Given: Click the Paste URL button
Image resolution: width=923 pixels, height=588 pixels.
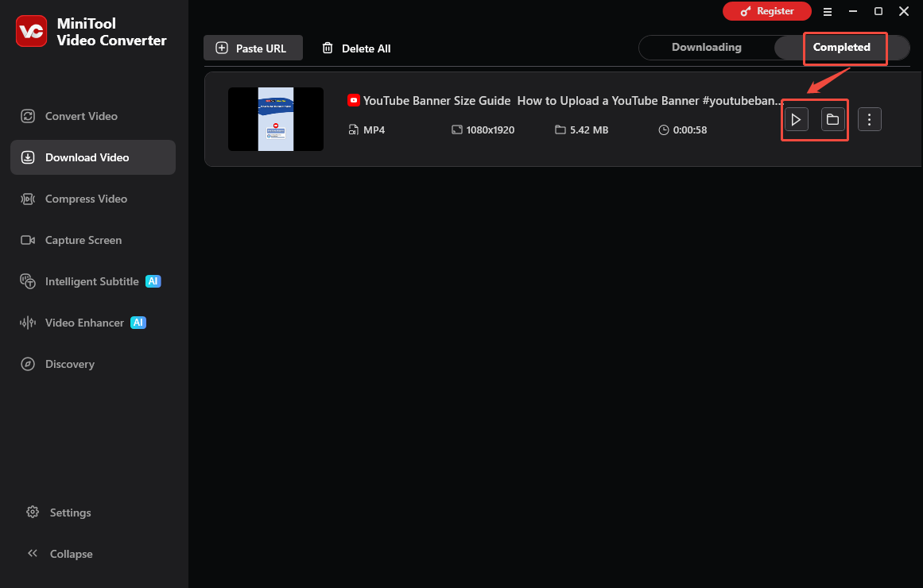Looking at the screenshot, I should click(253, 48).
